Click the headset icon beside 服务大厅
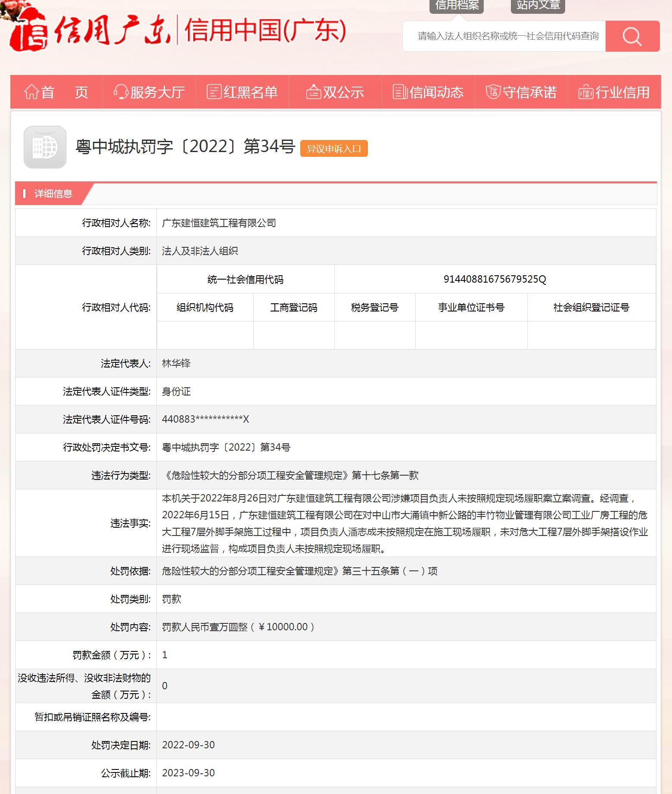This screenshot has height=794, width=672. pos(121,92)
